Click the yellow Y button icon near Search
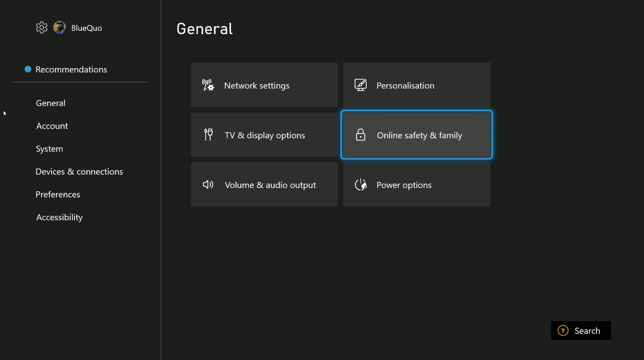644x360 pixels. [x=563, y=330]
